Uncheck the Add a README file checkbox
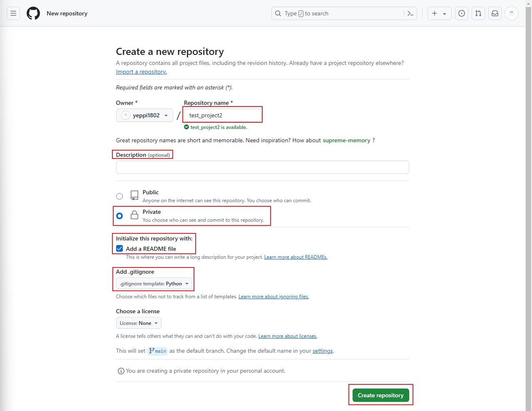This screenshot has width=532, height=411. [x=119, y=249]
